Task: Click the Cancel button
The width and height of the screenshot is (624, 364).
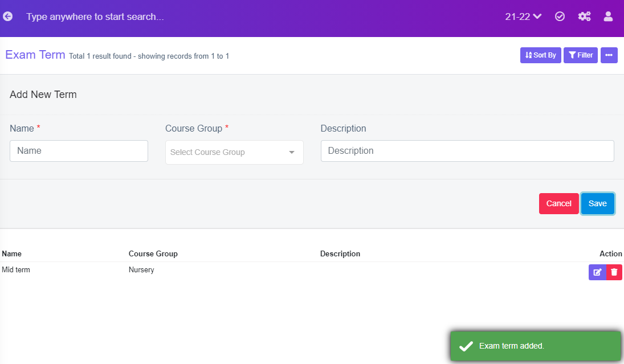Action: point(558,204)
